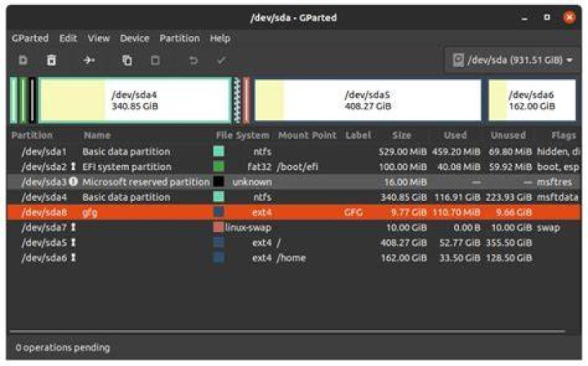
Task: Click the 355.50 GiB unused cell
Action: tap(509, 243)
